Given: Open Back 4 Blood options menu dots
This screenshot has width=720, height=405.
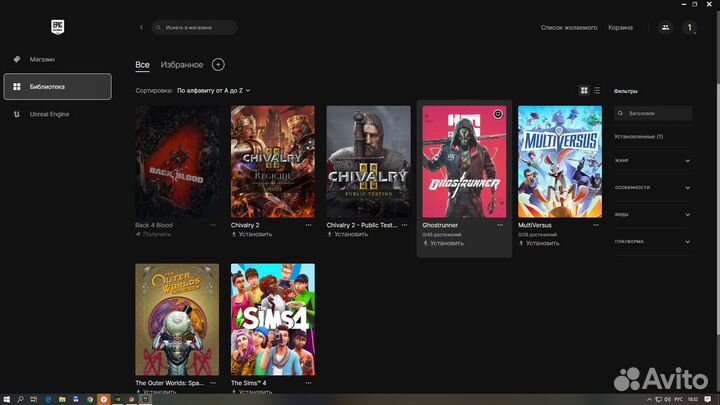Looking at the screenshot, I should 213,225.
